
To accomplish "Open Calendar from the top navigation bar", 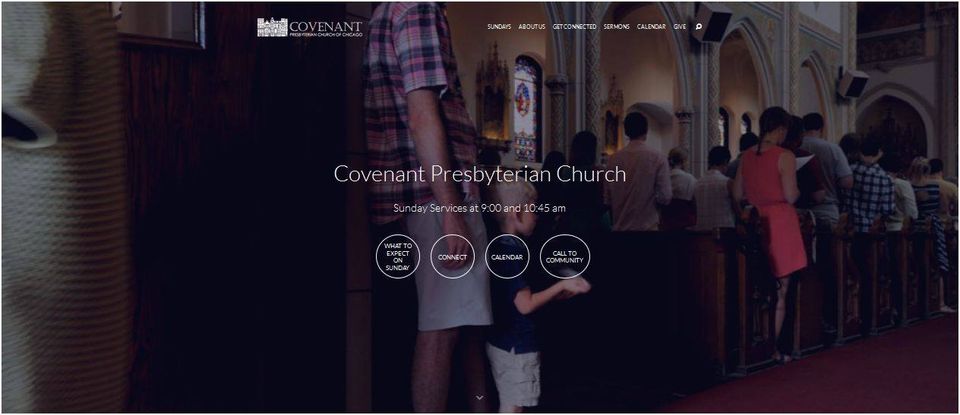I will click(x=651, y=27).
